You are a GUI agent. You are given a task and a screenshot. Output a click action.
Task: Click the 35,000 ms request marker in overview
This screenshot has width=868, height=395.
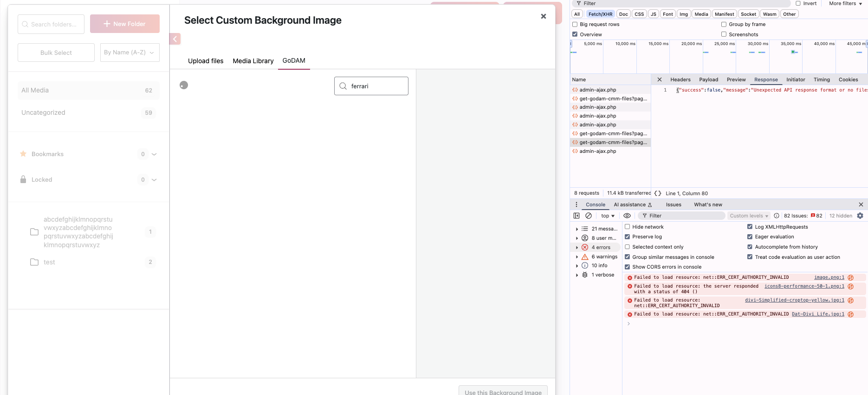(x=794, y=52)
